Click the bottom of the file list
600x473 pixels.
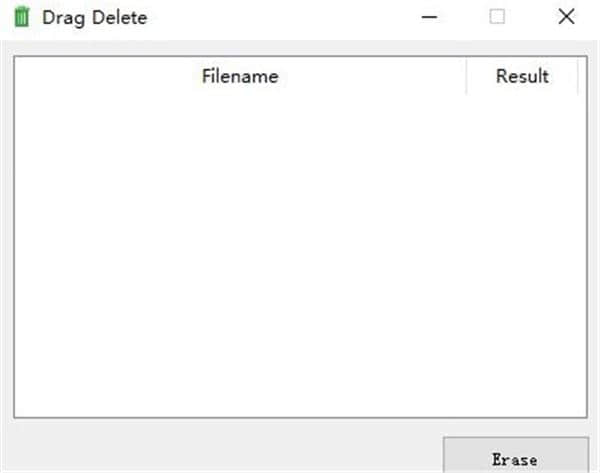click(x=300, y=405)
